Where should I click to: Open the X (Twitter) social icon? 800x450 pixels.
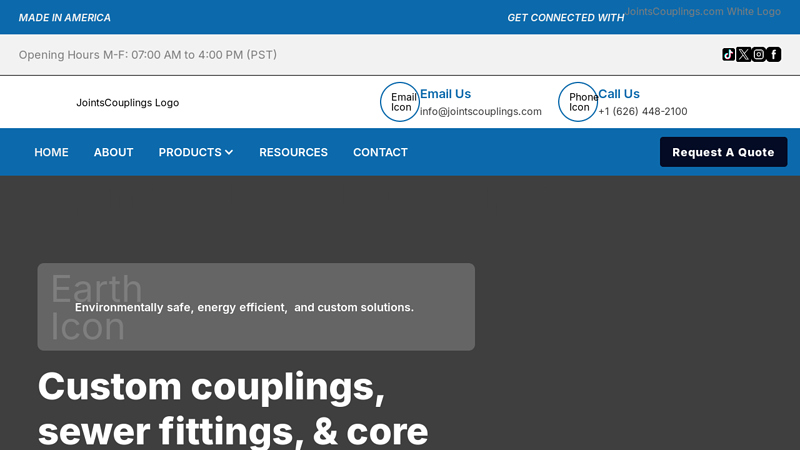(x=743, y=55)
